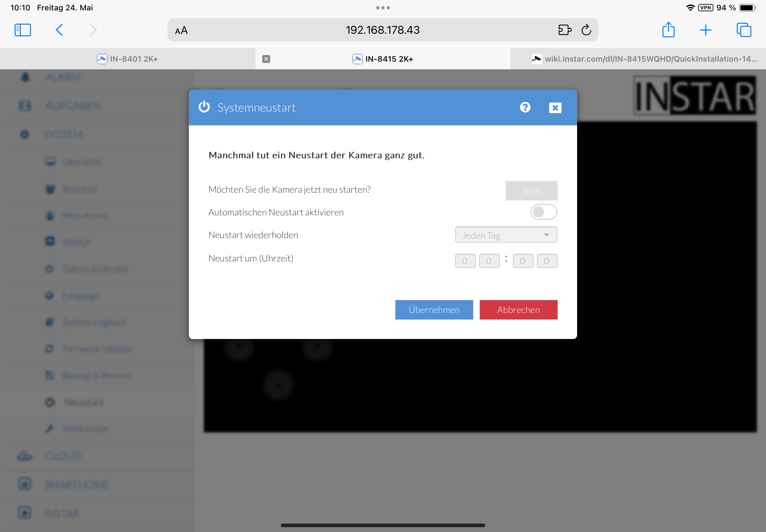This screenshot has height=532, width=766.
Task: Select the first hour digit field
Action: 465,261
